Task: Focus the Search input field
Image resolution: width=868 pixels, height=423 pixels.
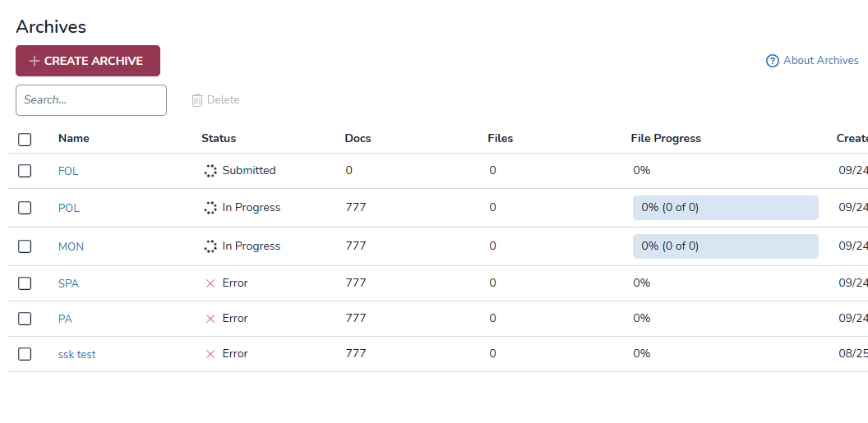Action: 91,100
